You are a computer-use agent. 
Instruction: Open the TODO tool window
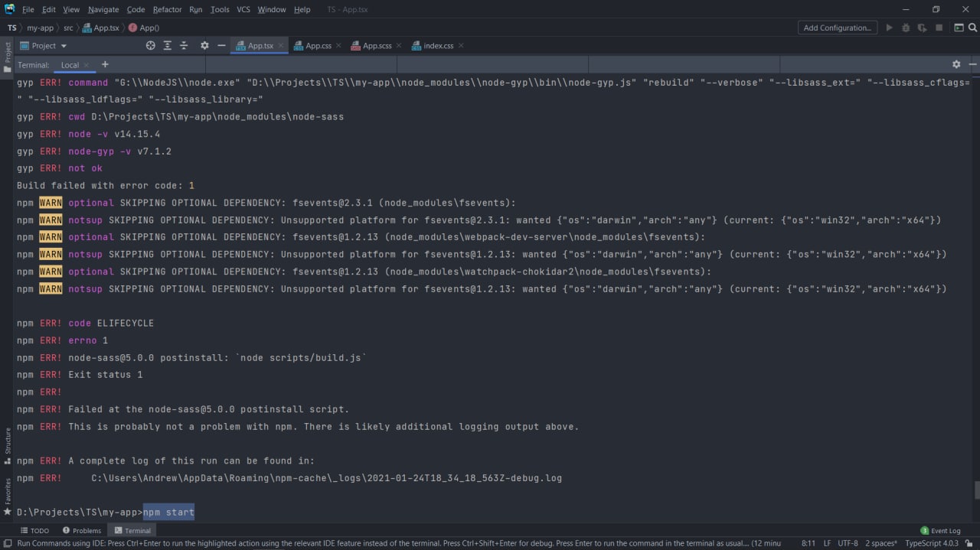(x=34, y=530)
